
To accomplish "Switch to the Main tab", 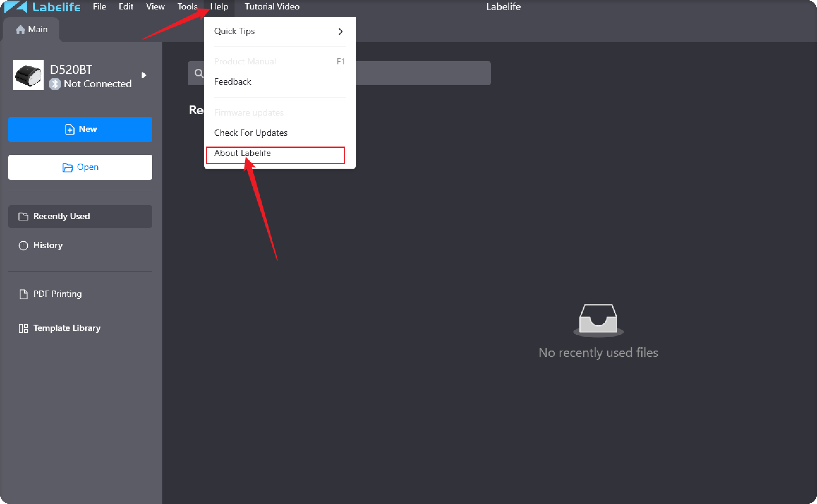I will click(32, 30).
